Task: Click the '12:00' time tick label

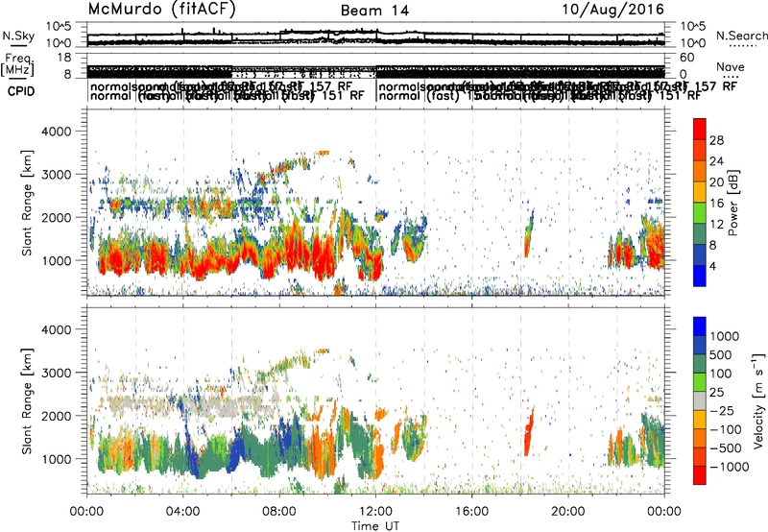Action: (375, 512)
